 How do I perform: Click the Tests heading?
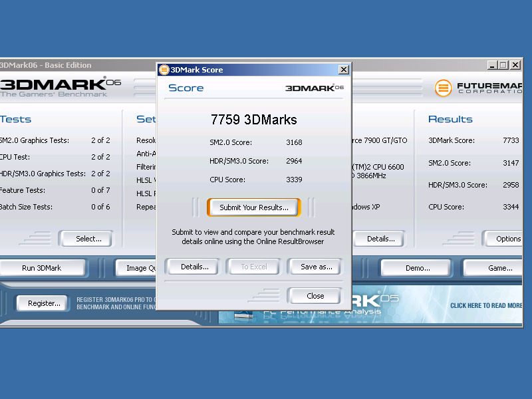click(15, 119)
